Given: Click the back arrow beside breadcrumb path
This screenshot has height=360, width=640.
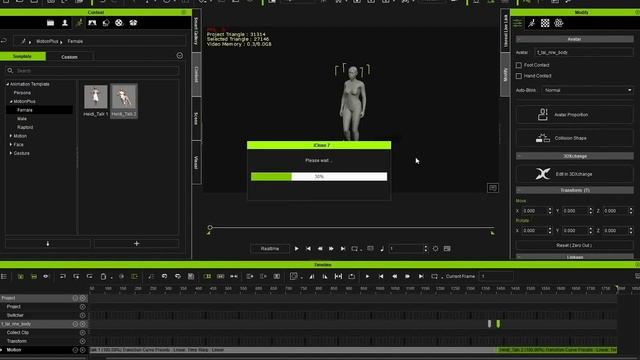Looking at the screenshot, I should [4, 41].
